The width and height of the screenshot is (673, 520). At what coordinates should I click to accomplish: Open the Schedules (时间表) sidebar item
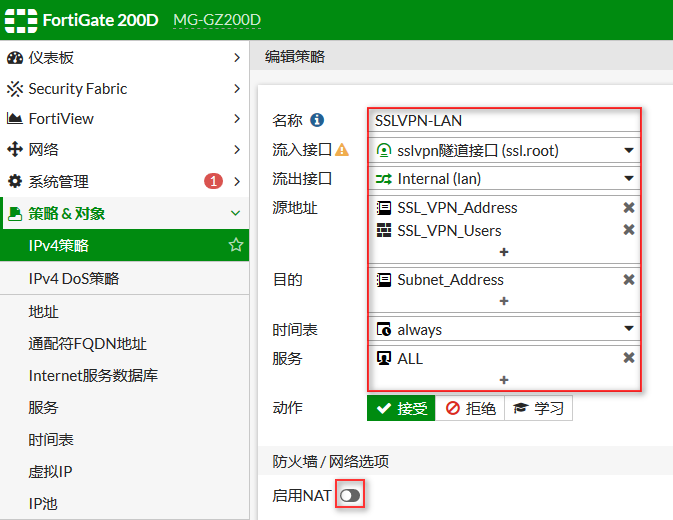pyautogui.click(x=124, y=440)
